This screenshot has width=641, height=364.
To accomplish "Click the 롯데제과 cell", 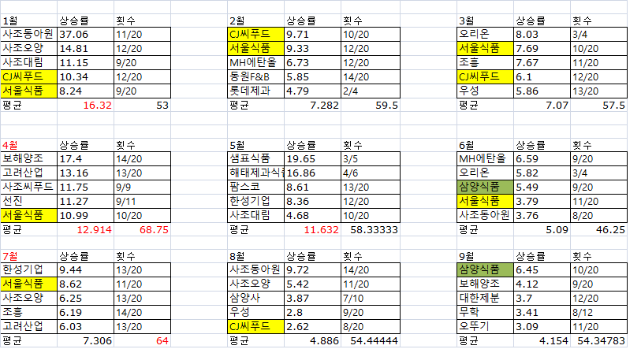I will (248, 90).
